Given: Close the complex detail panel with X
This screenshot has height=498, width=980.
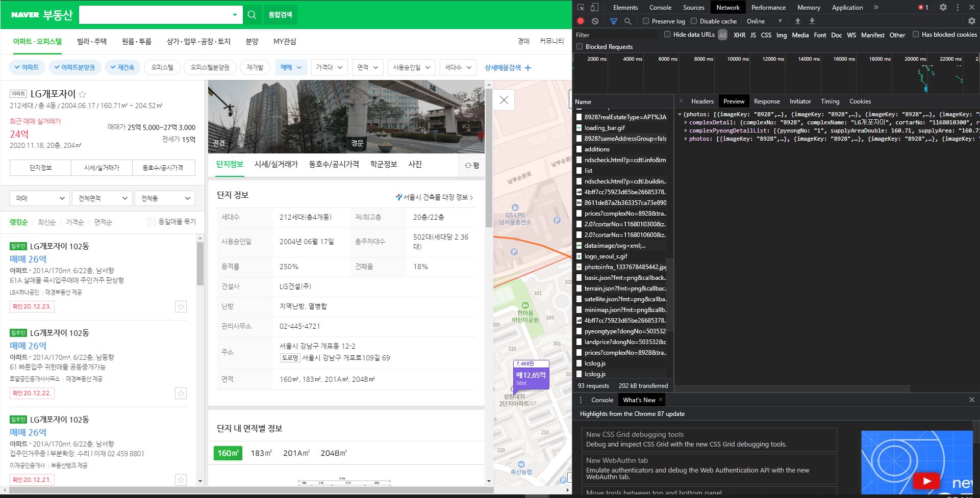Looking at the screenshot, I should pyautogui.click(x=504, y=100).
